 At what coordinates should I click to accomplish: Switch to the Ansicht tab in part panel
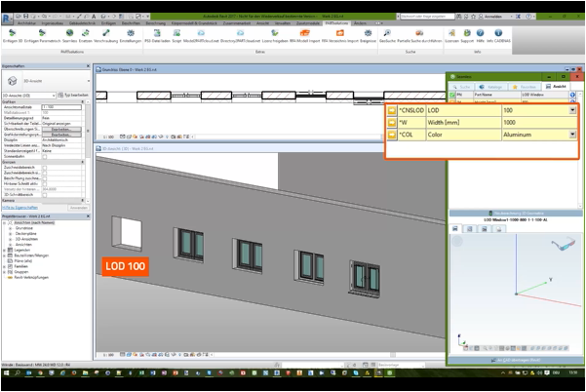click(559, 86)
